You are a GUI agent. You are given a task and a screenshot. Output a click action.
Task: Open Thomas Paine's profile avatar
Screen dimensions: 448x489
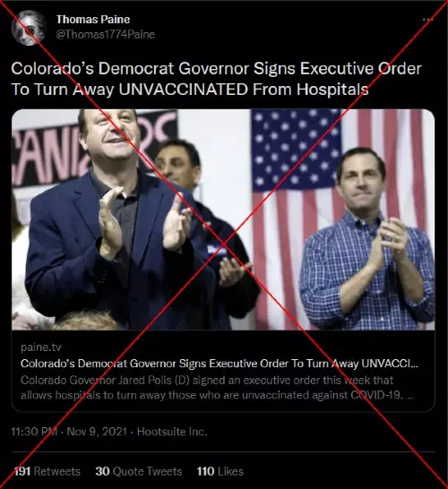[29, 28]
